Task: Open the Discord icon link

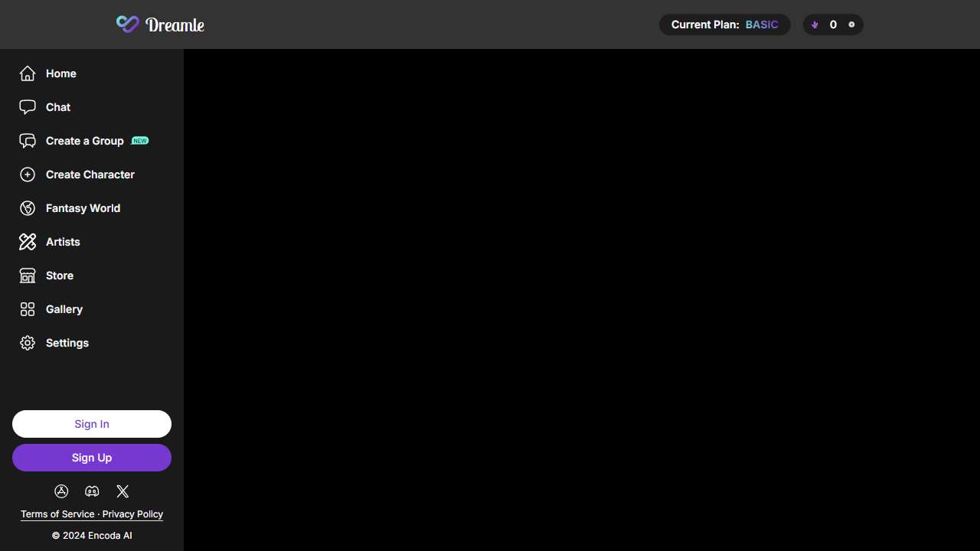Action: click(92, 491)
